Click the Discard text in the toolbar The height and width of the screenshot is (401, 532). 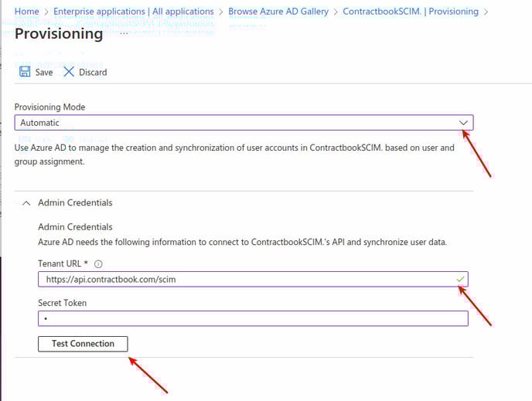[93, 73]
